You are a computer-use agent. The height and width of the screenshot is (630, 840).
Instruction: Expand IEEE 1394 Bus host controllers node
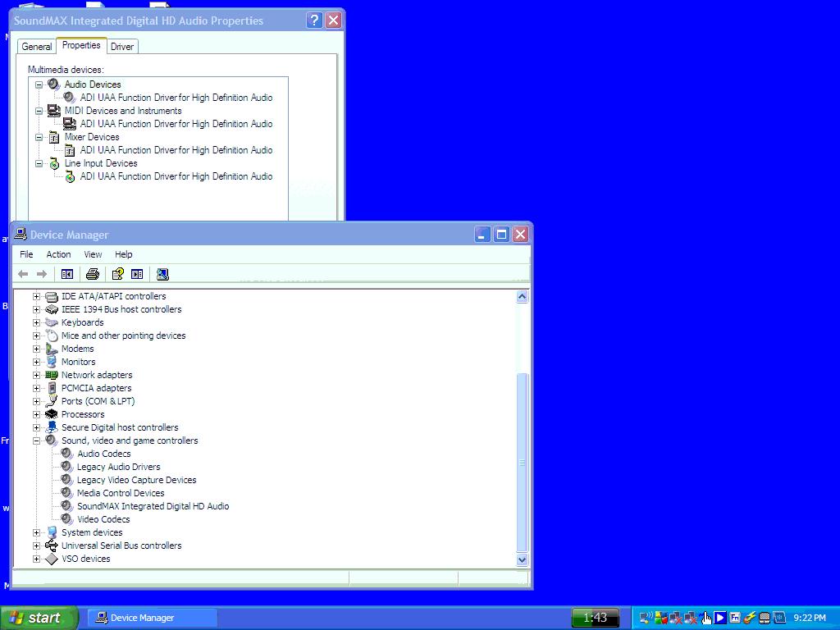tap(36, 309)
